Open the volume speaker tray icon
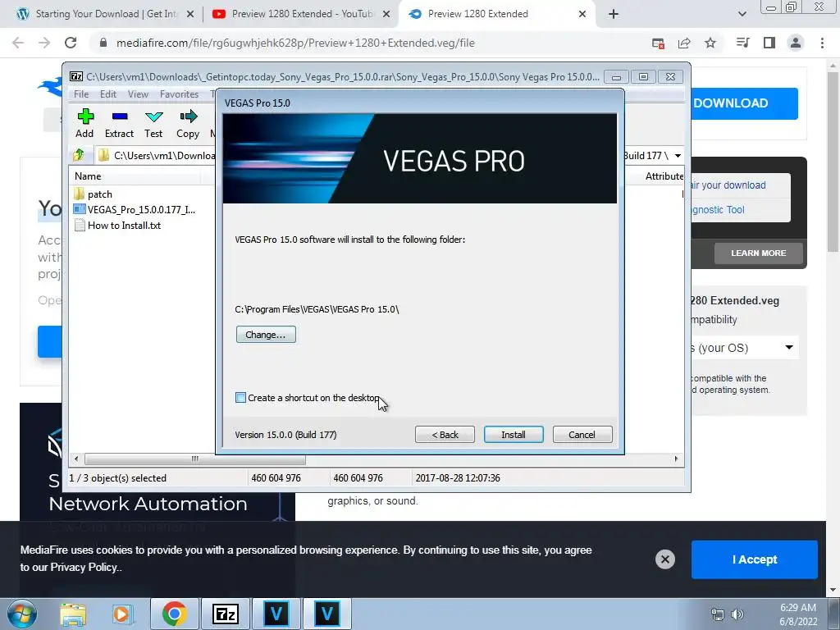 click(x=737, y=614)
